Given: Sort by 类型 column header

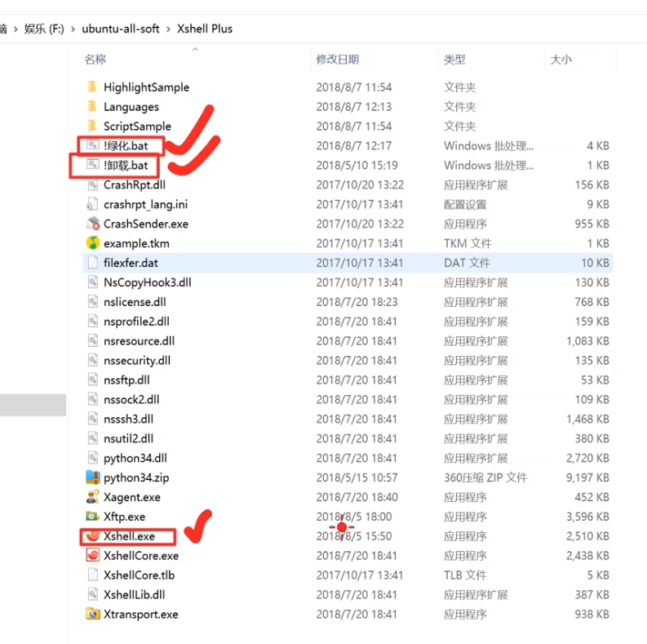Looking at the screenshot, I should coord(454,60).
